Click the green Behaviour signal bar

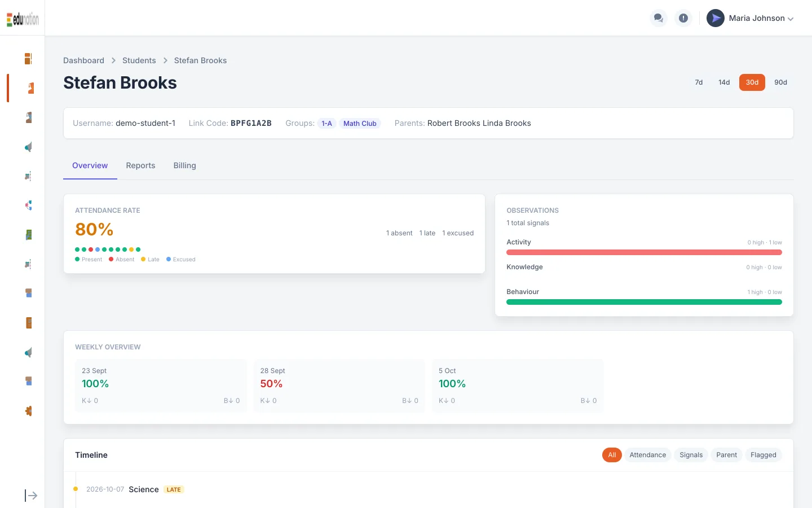click(x=644, y=302)
